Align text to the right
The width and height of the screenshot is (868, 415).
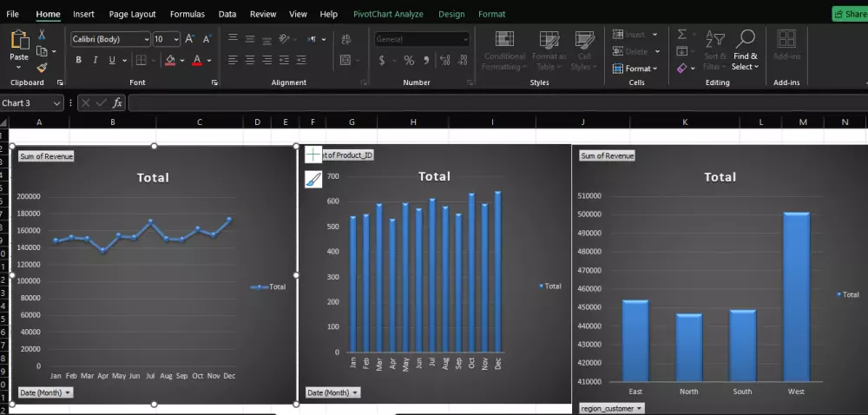pos(267,60)
